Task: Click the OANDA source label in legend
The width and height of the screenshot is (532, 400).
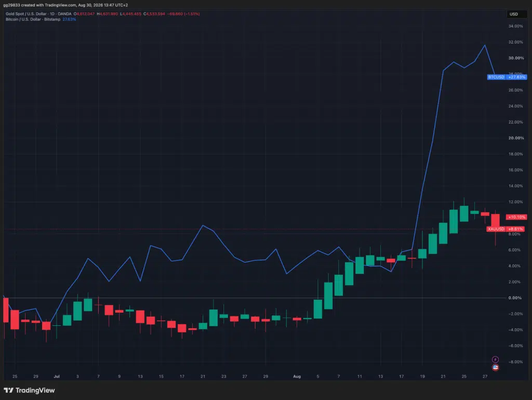Action: point(64,14)
